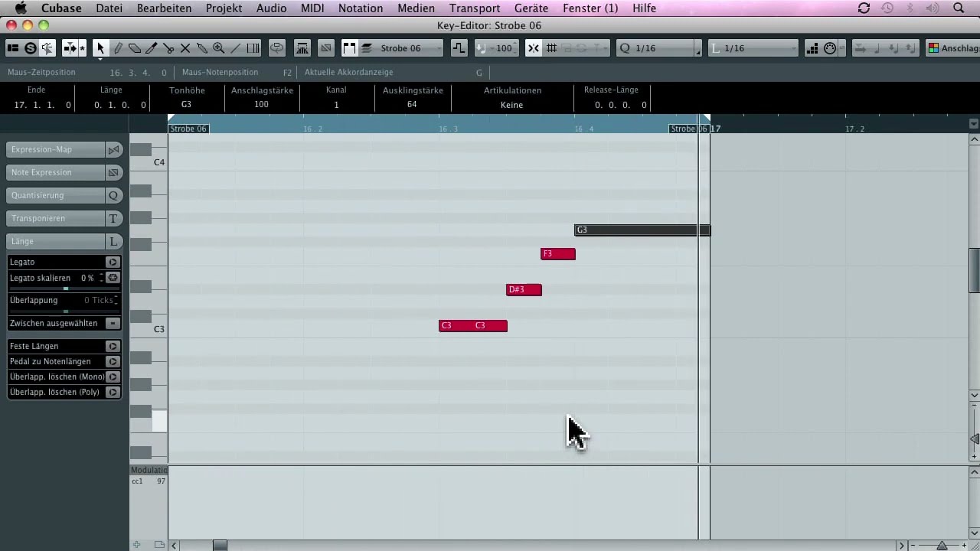Click the independent track loop icon
Screen dimensions: 980x551
(x=277, y=48)
